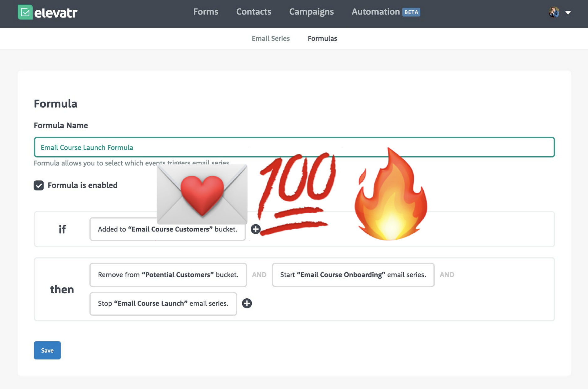The height and width of the screenshot is (389, 588).
Task: Click the BETA badge next to Automation
Action: click(411, 12)
